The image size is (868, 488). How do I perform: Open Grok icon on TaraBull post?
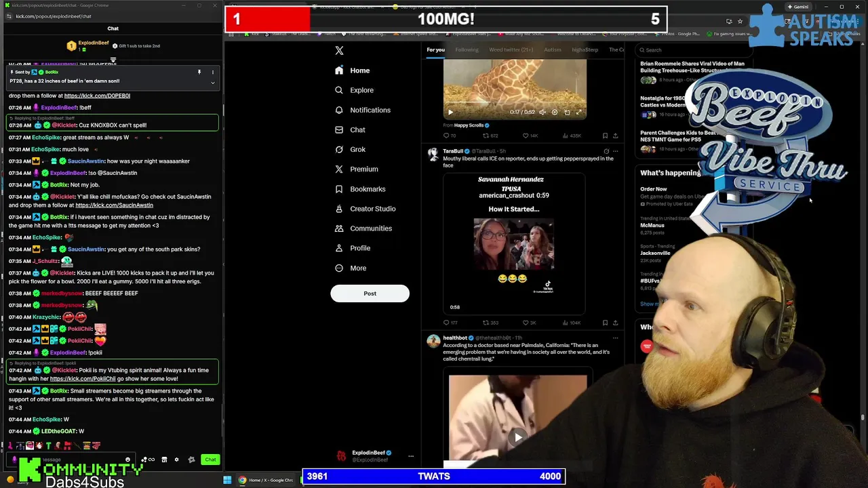click(x=606, y=151)
